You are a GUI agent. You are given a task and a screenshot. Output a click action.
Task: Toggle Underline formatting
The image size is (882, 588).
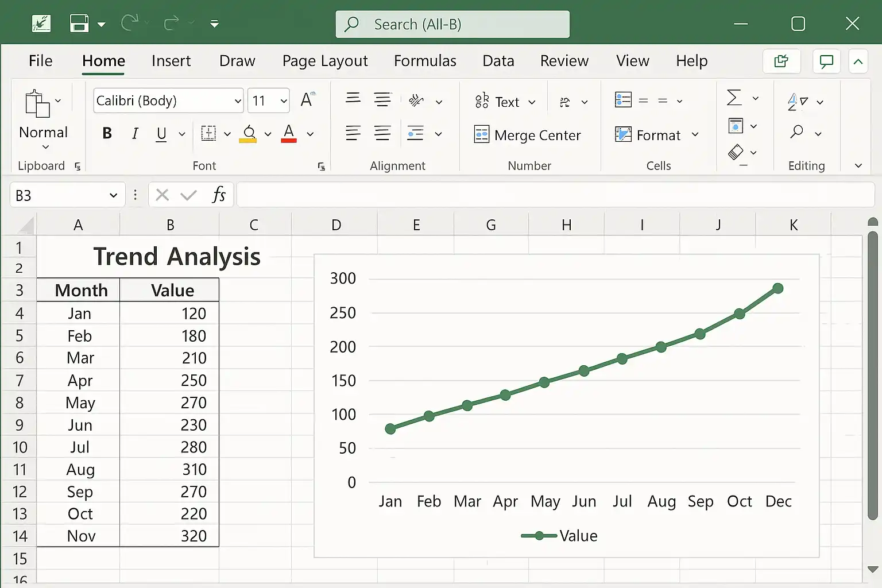(x=161, y=134)
